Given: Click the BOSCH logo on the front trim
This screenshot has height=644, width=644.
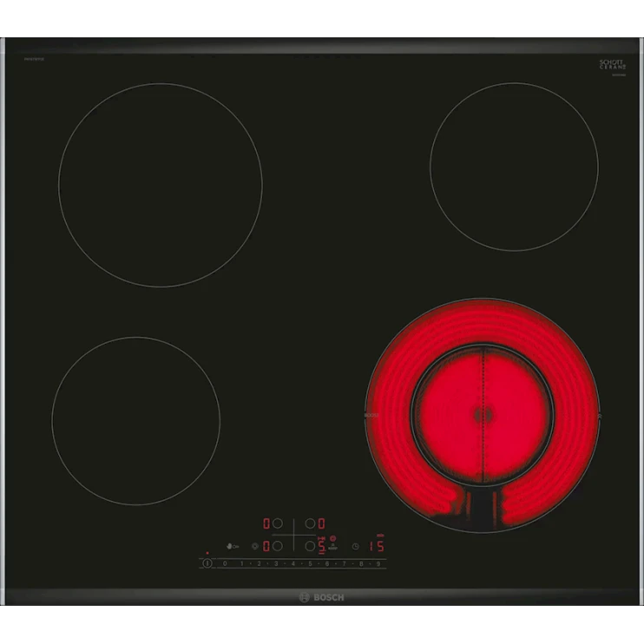Looking at the screenshot, I should point(322,597).
